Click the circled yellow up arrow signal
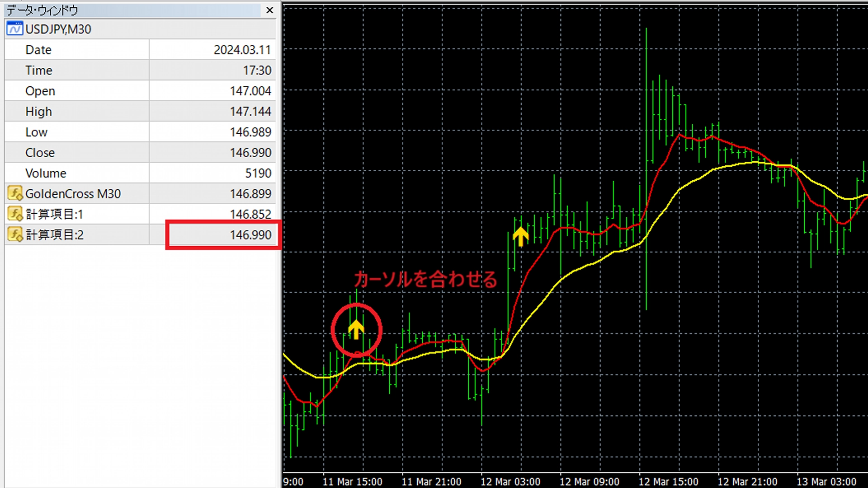 click(x=356, y=330)
